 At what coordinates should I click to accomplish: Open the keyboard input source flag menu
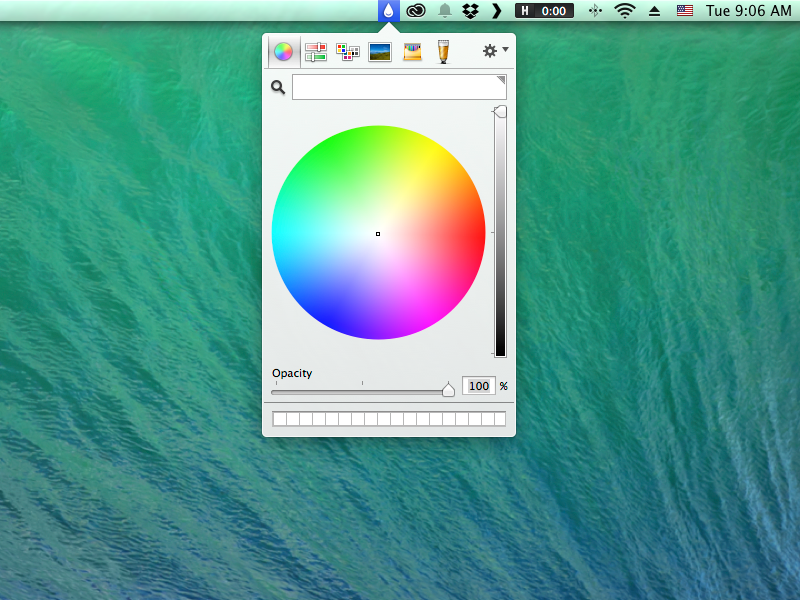point(685,11)
